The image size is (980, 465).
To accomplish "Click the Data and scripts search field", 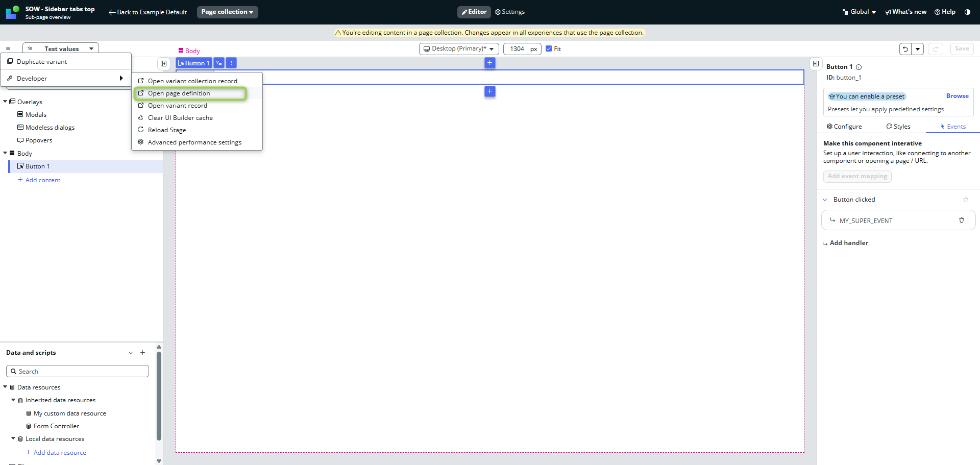I will (78, 371).
